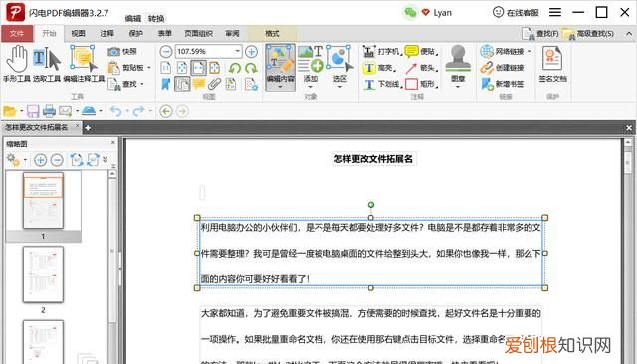
Task: Open the WeChat icon in title bar
Action: tap(410, 13)
